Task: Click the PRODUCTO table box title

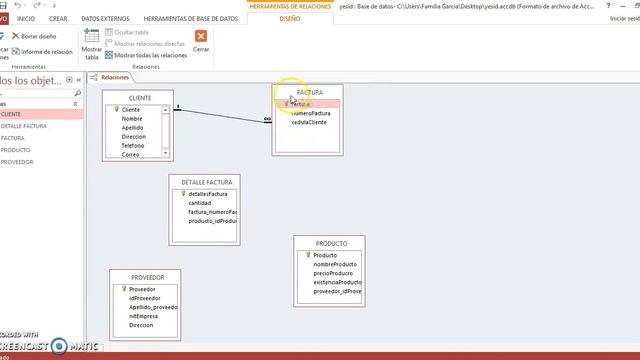Action: coord(331,244)
